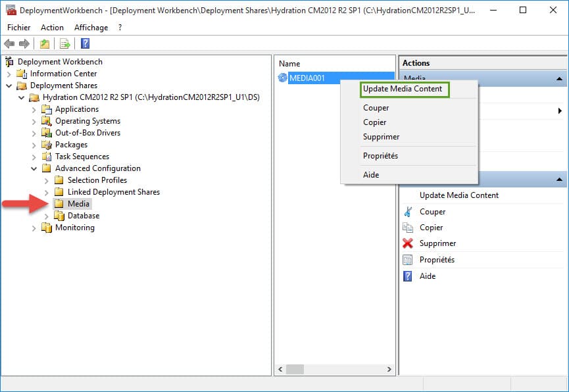
Task: Collapse the Deployment Shares node
Action: coord(9,86)
